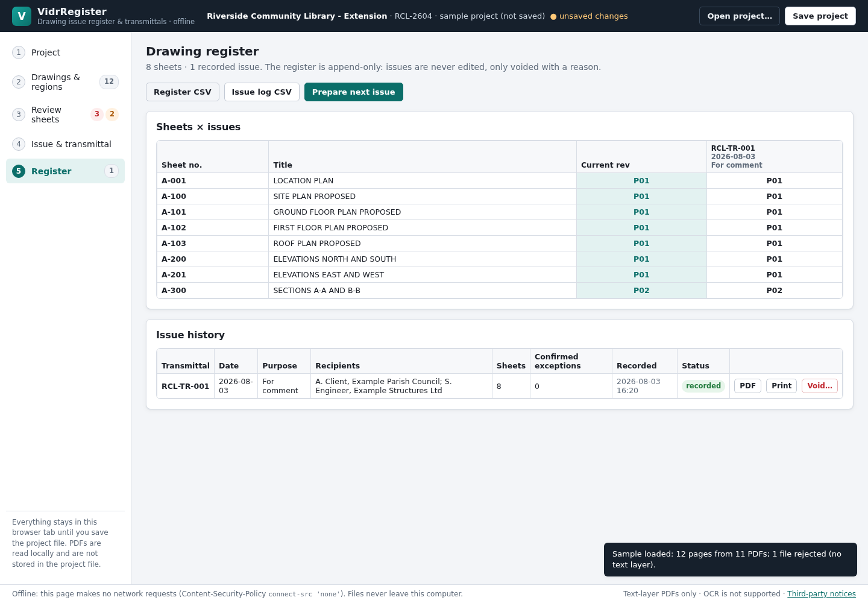Click Prepare next issue button
Viewport: 868px width, 603px height.
[354, 92]
